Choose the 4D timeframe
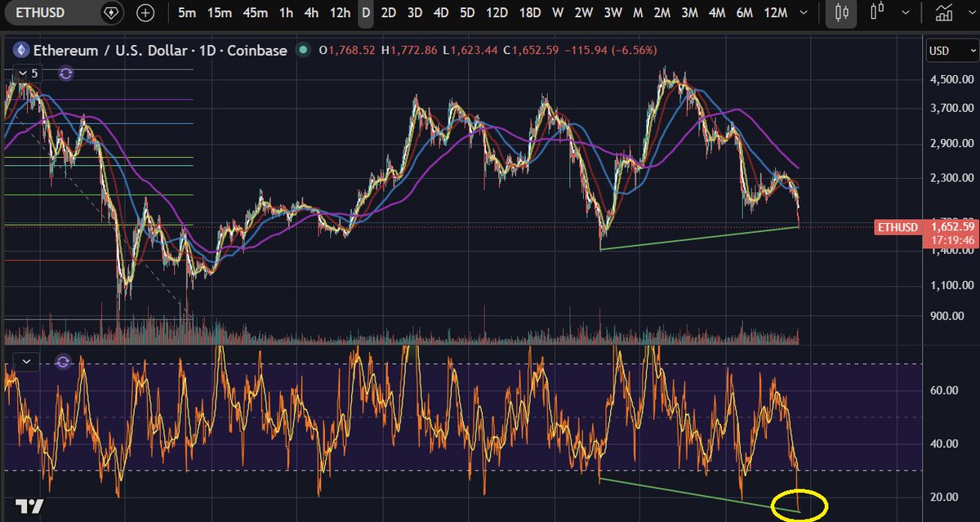 tap(441, 13)
